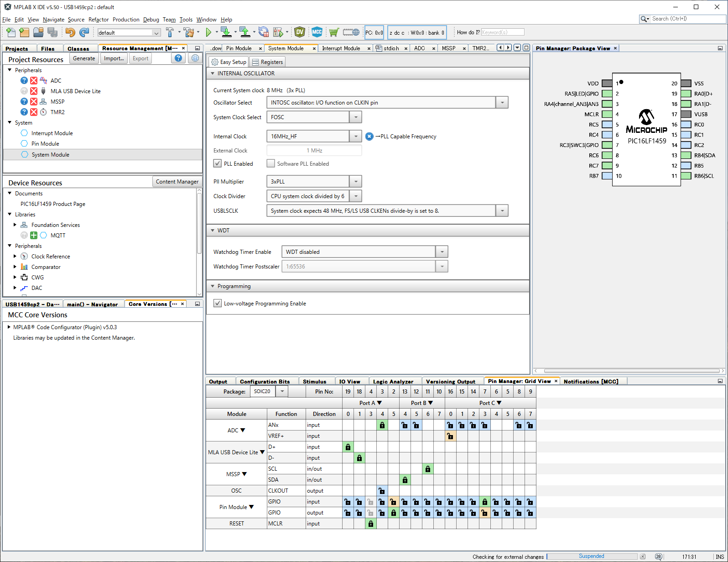Click the Clean and Build icon
This screenshot has width=728, height=562.
click(189, 32)
